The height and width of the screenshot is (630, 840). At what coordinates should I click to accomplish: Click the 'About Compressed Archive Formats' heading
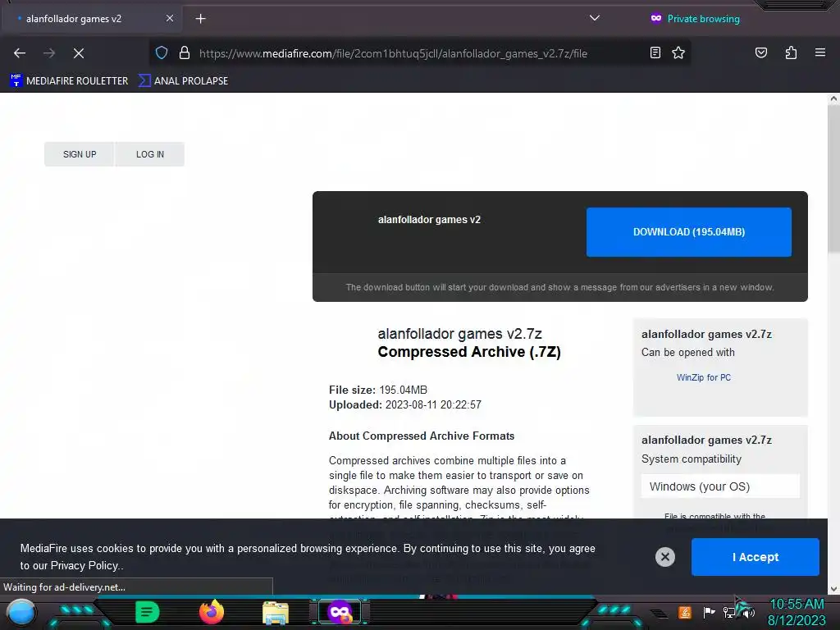coord(422,436)
